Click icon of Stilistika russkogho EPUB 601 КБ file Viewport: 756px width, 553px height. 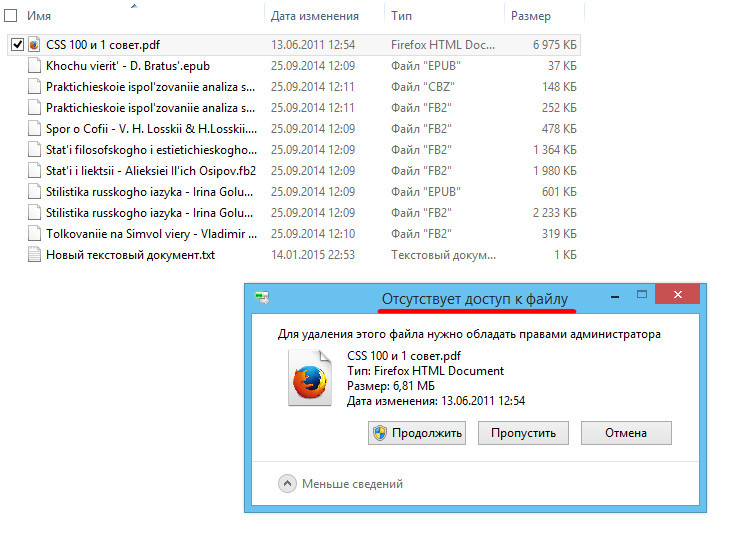[34, 191]
